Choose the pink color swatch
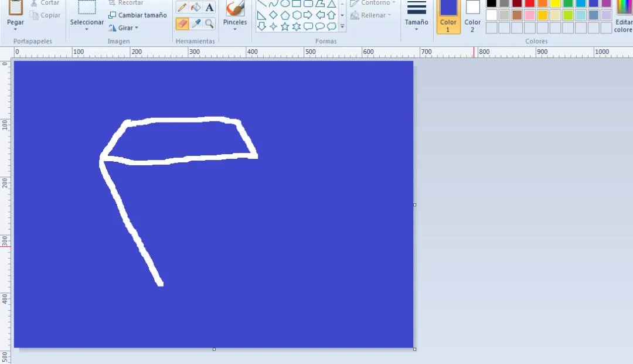Image resolution: width=633 pixels, height=364 pixels. pyautogui.click(x=530, y=15)
